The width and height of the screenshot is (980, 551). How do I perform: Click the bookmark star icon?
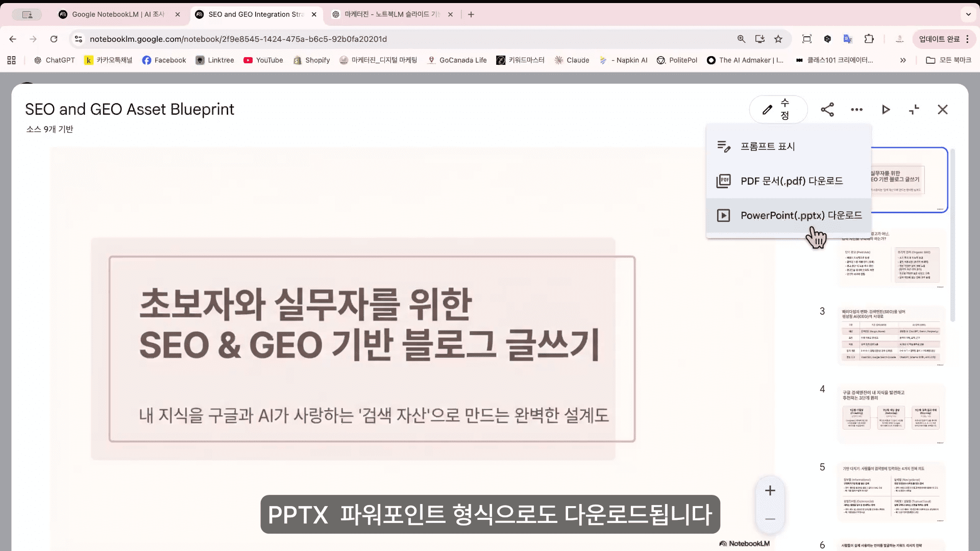click(778, 39)
